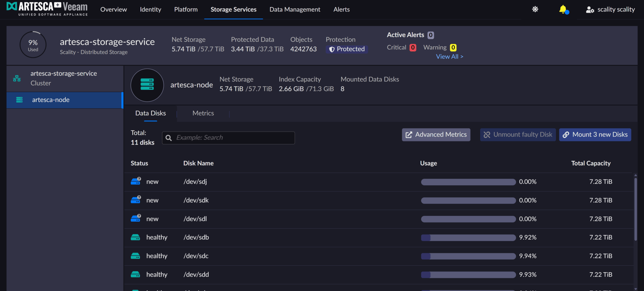Screen dimensions: 644x291
Task: Open Advanced Metrics
Action: [x=436, y=135]
